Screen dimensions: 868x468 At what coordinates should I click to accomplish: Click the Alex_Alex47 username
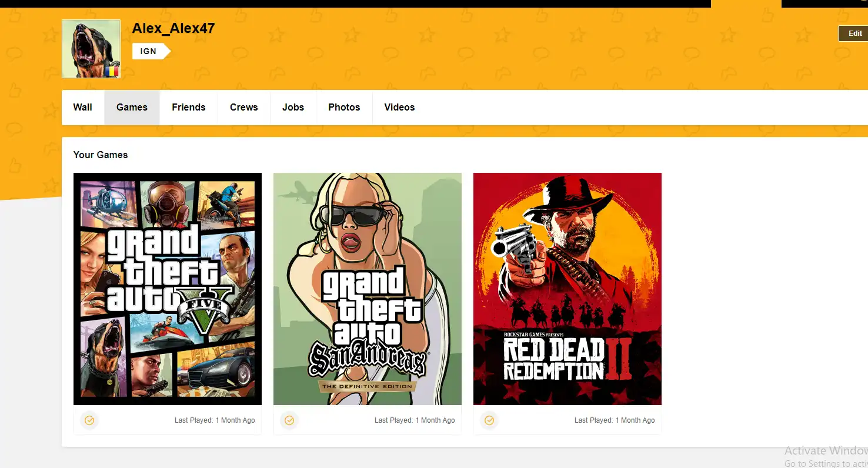[x=173, y=28]
